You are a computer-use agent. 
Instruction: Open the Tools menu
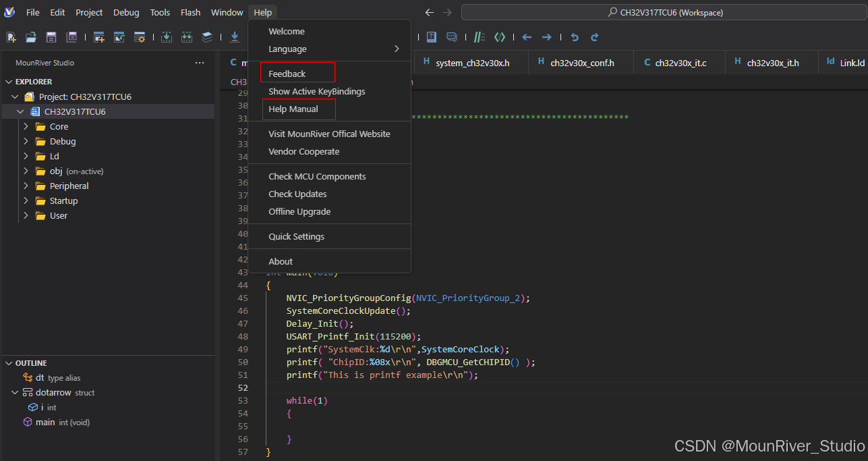pyautogui.click(x=160, y=12)
